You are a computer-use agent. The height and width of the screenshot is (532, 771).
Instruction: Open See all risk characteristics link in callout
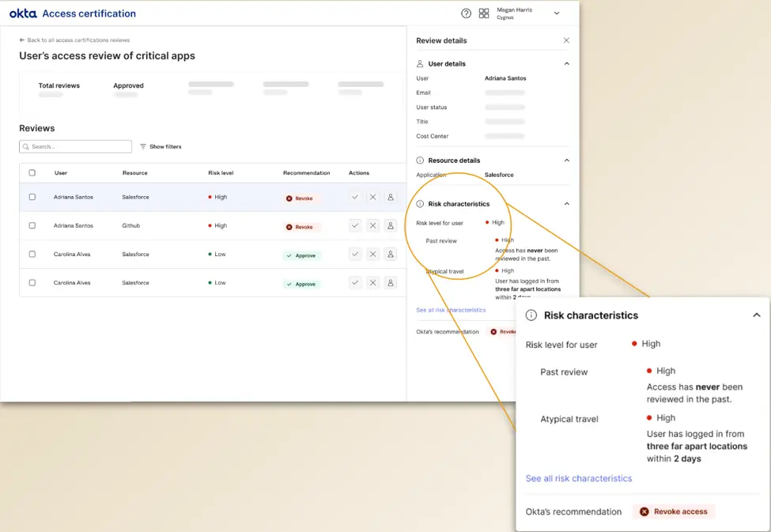point(578,478)
